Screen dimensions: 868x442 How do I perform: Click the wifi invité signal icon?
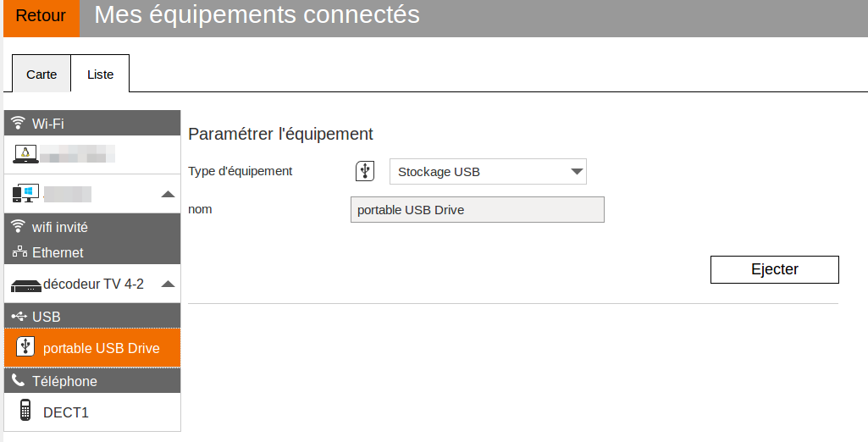[19, 227]
